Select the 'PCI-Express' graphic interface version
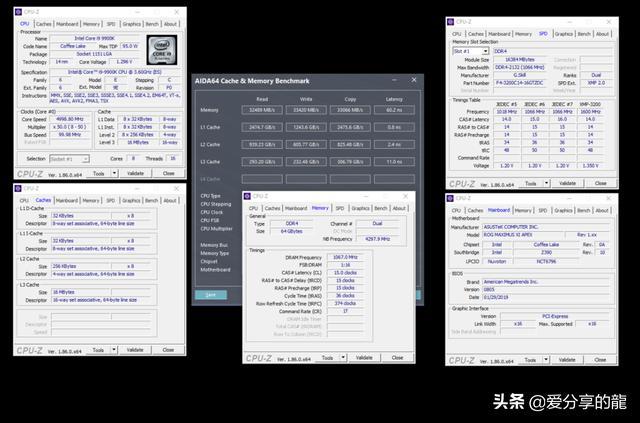Screen dimensions: 640x423 click(x=555, y=316)
